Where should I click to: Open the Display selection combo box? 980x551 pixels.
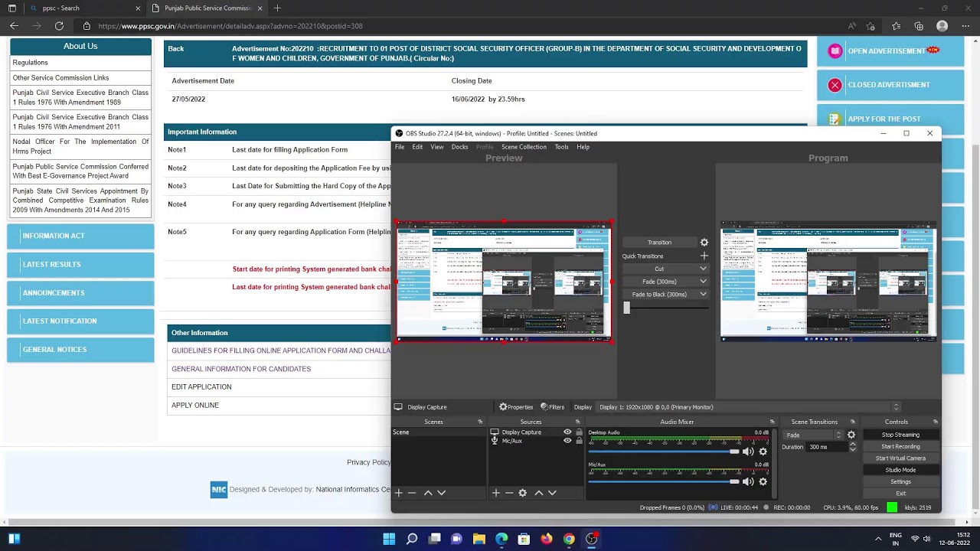click(749, 407)
